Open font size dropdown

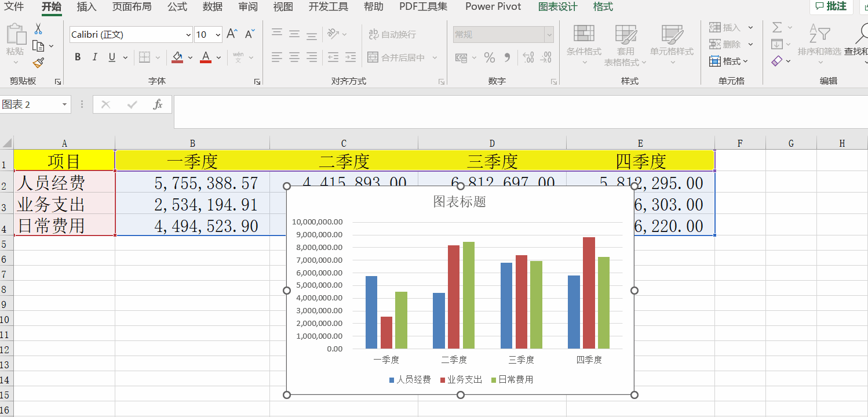[x=218, y=35]
